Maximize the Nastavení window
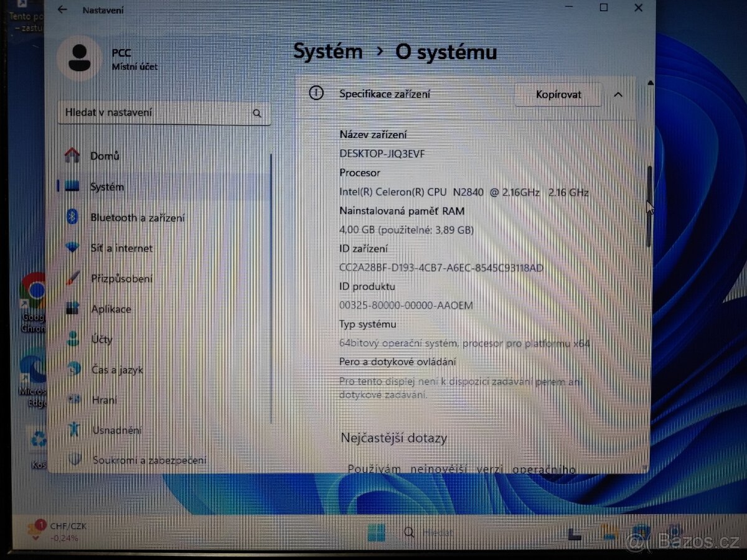 coord(603,7)
